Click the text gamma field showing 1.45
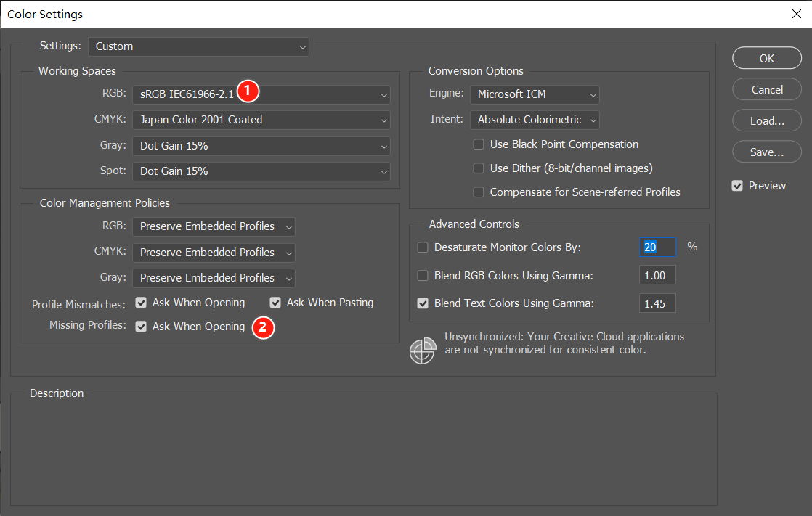Screen dimensions: 812x516 pyautogui.click(x=657, y=304)
